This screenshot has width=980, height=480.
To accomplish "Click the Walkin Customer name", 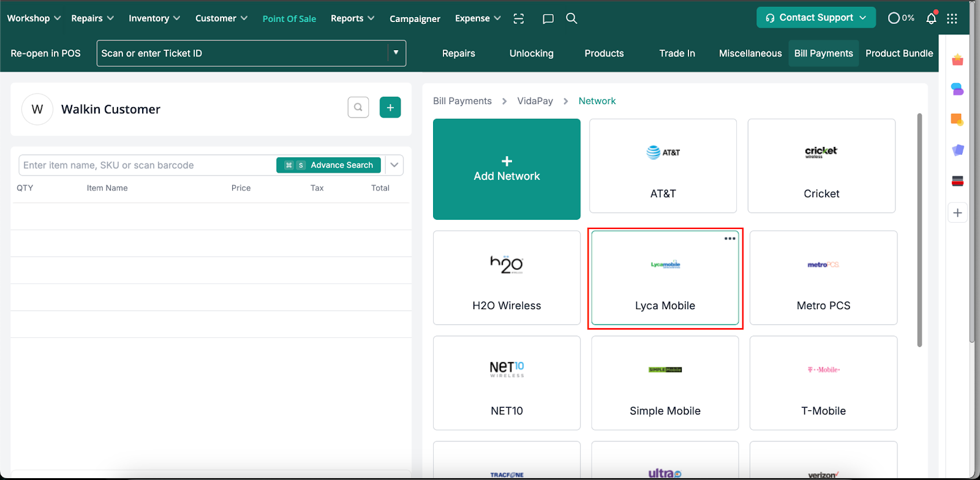I will click(x=111, y=110).
